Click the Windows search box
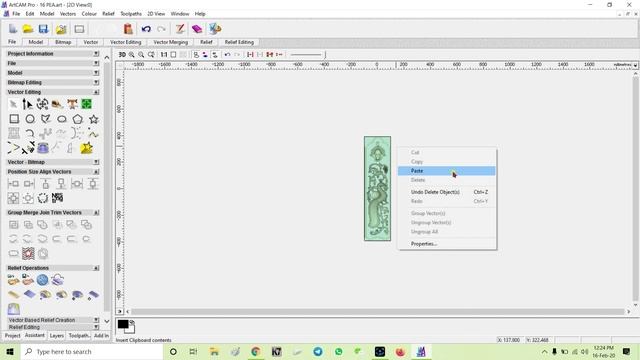The height and width of the screenshot is (360, 640). (92, 351)
